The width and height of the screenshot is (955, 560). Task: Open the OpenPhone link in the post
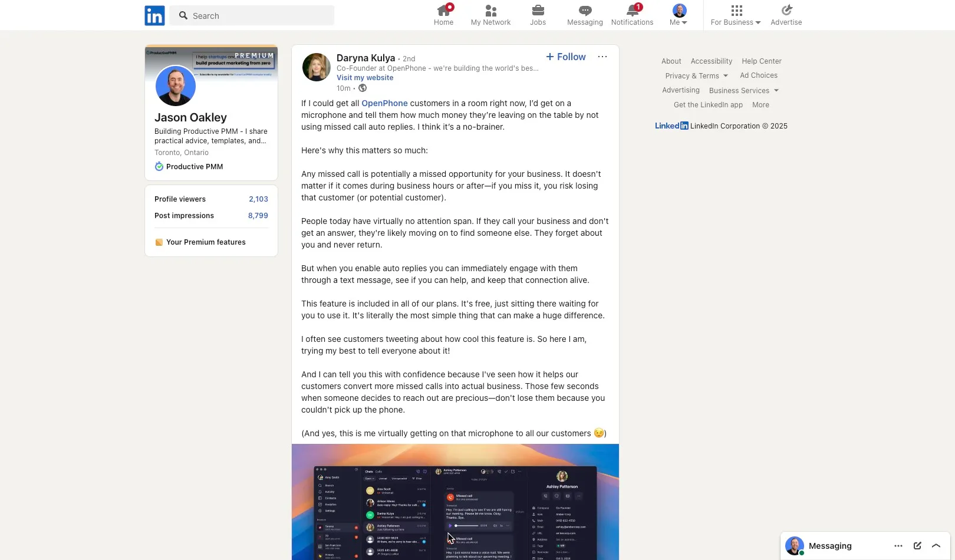384,103
